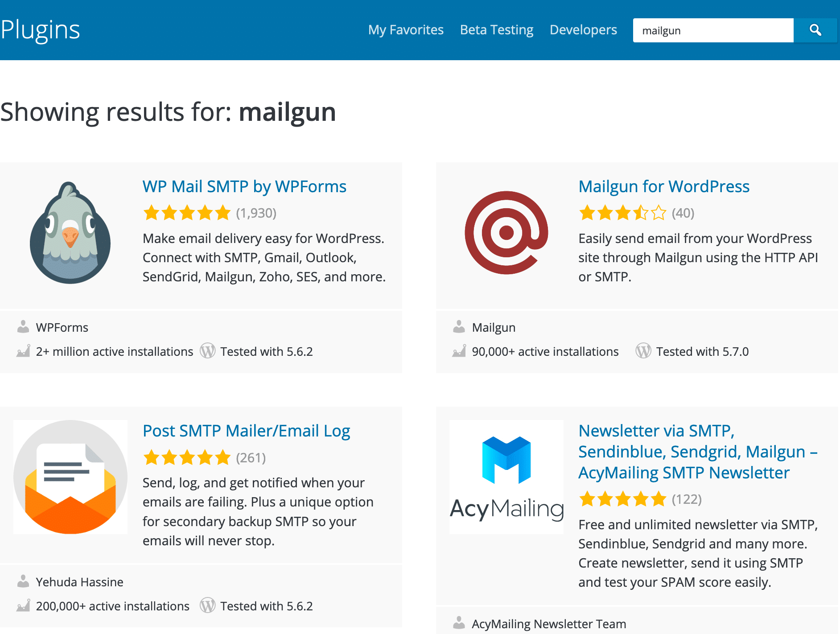Image resolution: width=840 pixels, height=634 pixels.
Task: Click WordPress logo beside WP Mail SMTP's Tested with 5.6.2
Action: click(x=207, y=351)
